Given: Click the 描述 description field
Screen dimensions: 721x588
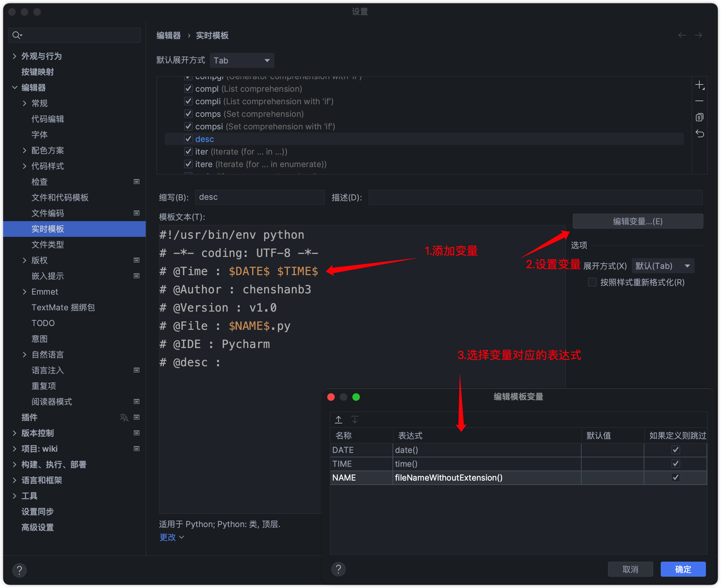Looking at the screenshot, I should [535, 197].
